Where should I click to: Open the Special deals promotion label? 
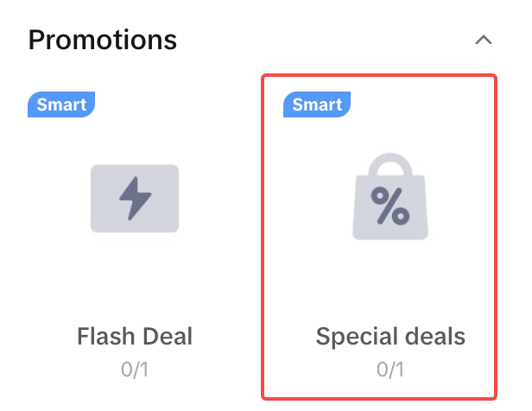(390, 336)
